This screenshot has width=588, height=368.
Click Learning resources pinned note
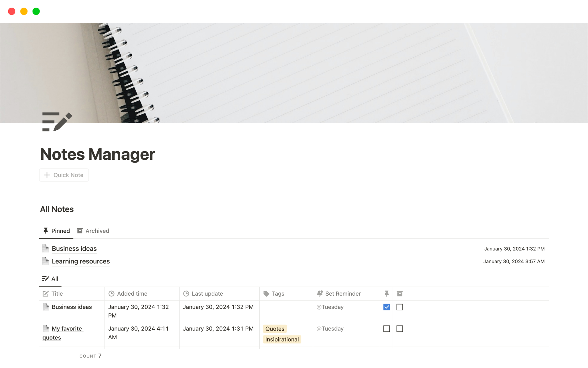(x=81, y=261)
